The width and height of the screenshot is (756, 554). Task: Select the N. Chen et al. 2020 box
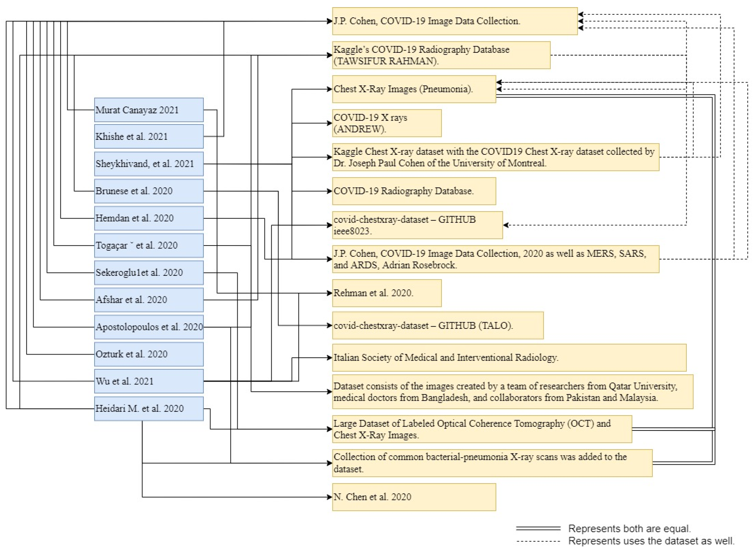tap(414, 497)
